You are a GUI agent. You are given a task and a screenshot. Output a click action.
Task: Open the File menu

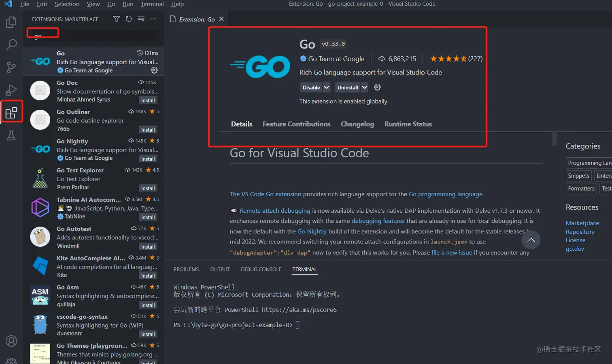coord(25,4)
